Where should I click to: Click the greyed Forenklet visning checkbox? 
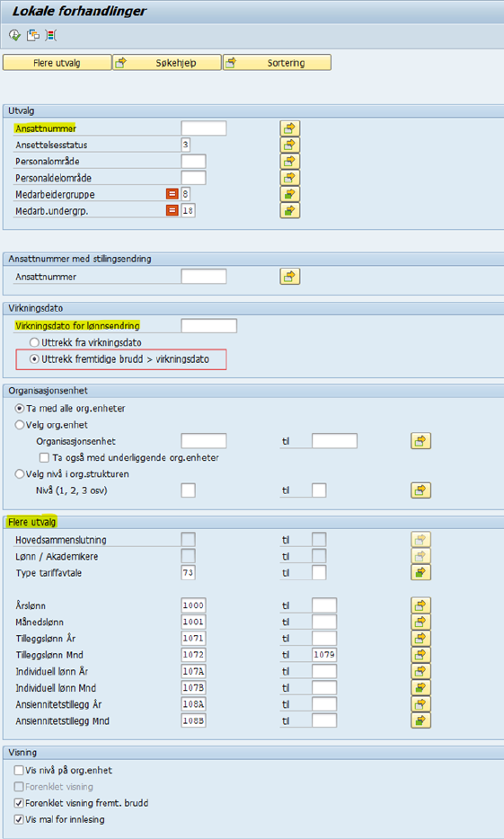coord(19,787)
